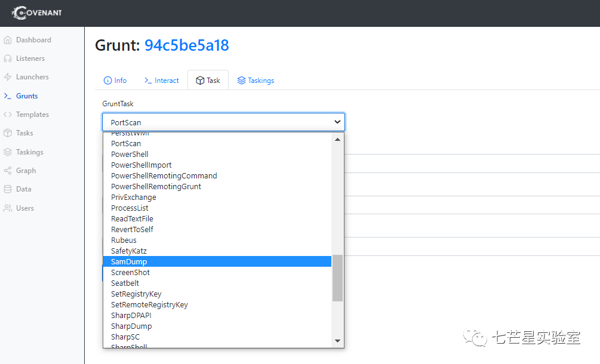The width and height of the screenshot is (600, 364).
Task: Choose PowerShellImport task option
Action: click(x=217, y=165)
